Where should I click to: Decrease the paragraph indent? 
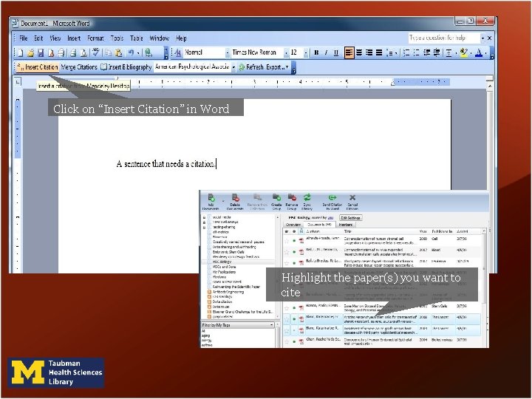[x=427, y=52]
